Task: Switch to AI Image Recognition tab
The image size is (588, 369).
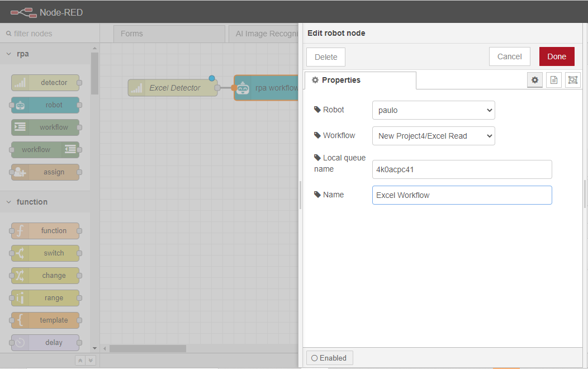Action: pyautogui.click(x=264, y=34)
